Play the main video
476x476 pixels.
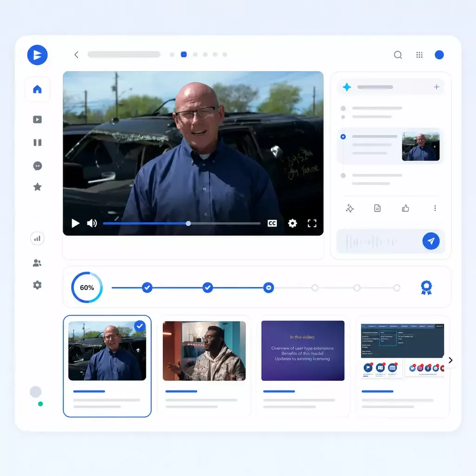pos(75,224)
